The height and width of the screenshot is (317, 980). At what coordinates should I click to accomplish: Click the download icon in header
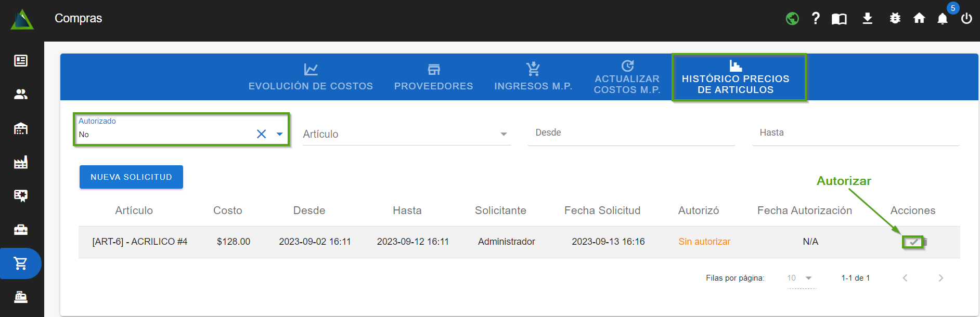tap(867, 19)
